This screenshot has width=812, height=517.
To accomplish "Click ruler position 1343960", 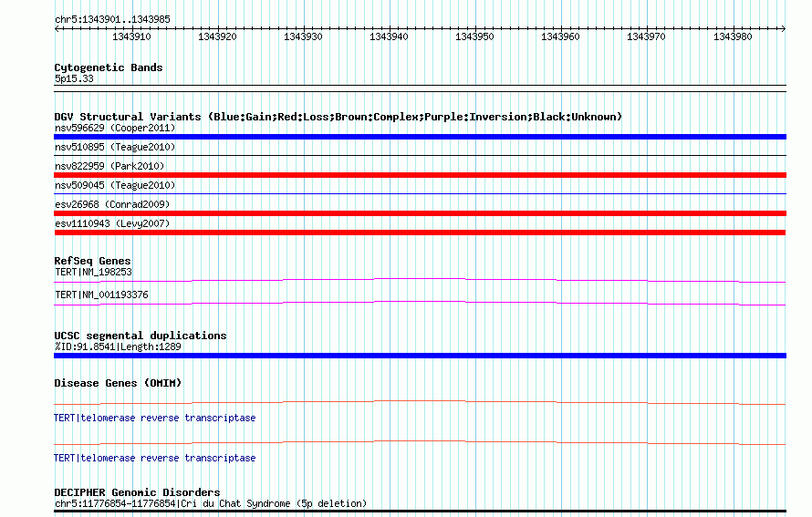I will 560,36.
